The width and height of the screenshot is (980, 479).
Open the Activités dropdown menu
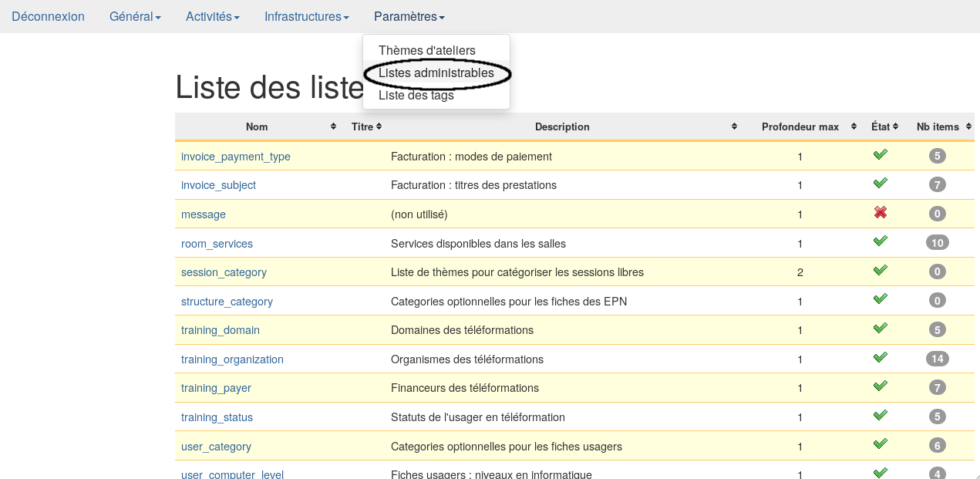coord(212,16)
